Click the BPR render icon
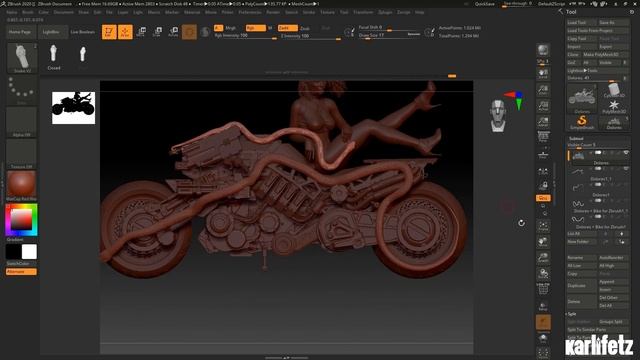Image resolution: width=640 pixels, height=360 pixels. [x=543, y=50]
